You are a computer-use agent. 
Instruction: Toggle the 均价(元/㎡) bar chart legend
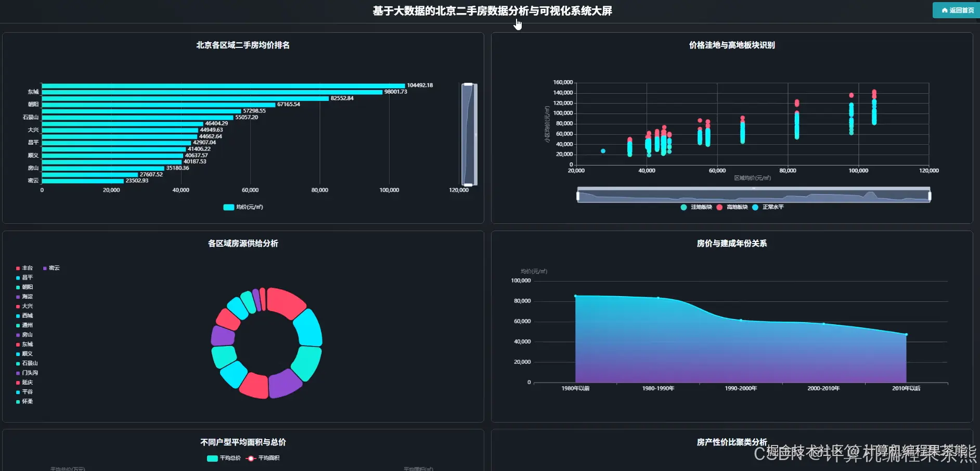click(x=243, y=207)
